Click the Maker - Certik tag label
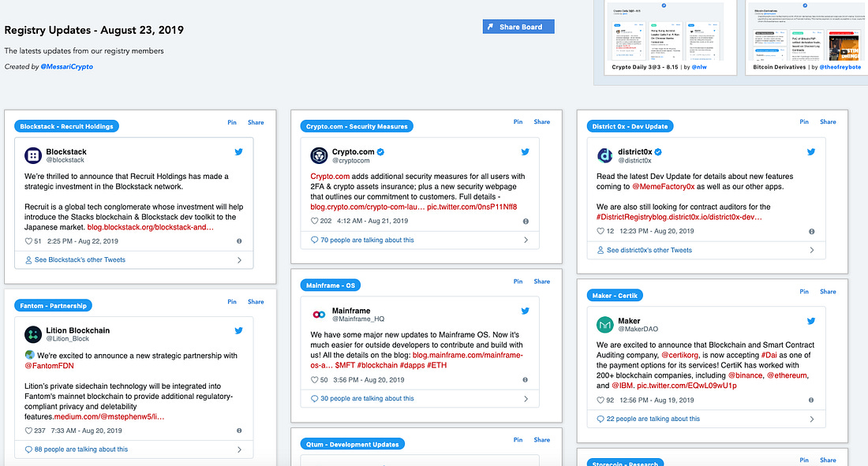Screen dimensions: 868x466 tap(615, 296)
